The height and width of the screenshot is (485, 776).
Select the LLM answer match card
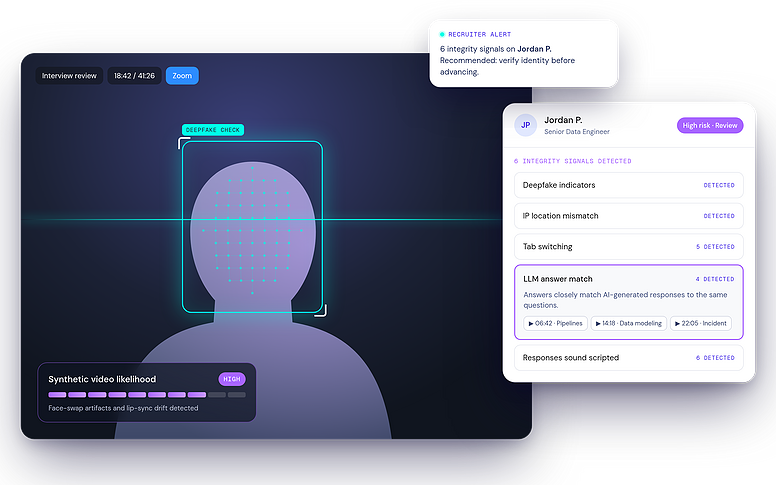coord(629,302)
